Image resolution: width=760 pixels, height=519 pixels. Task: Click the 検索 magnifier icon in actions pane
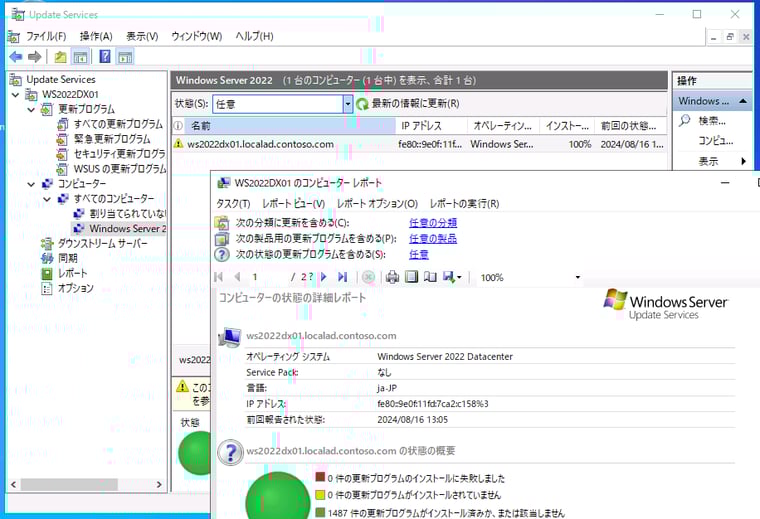[684, 120]
